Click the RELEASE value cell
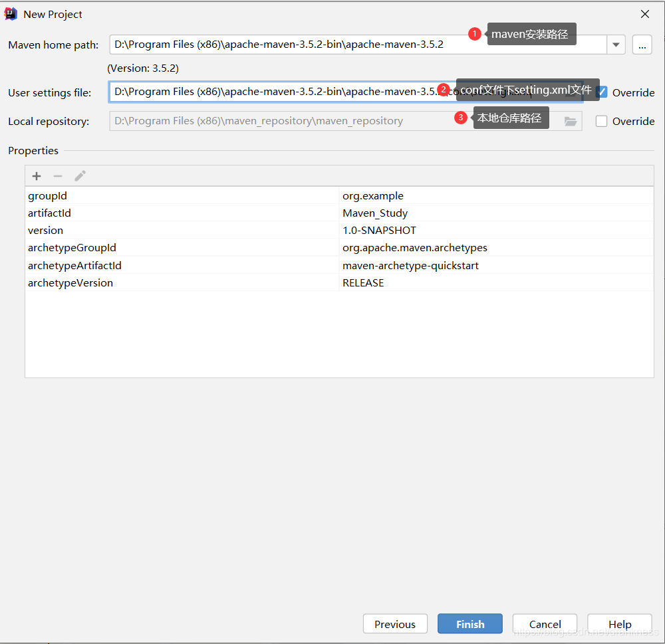This screenshot has width=665, height=644. click(x=496, y=282)
